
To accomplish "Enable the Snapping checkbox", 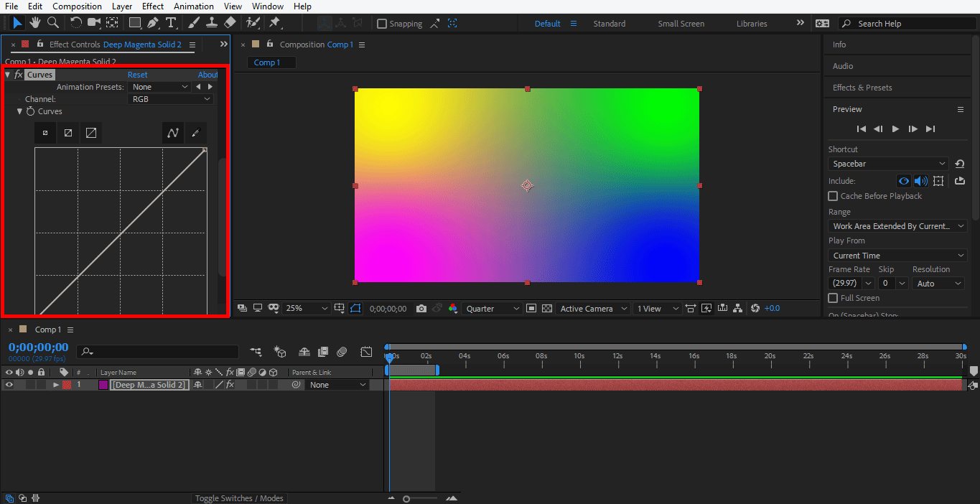I will pos(382,24).
